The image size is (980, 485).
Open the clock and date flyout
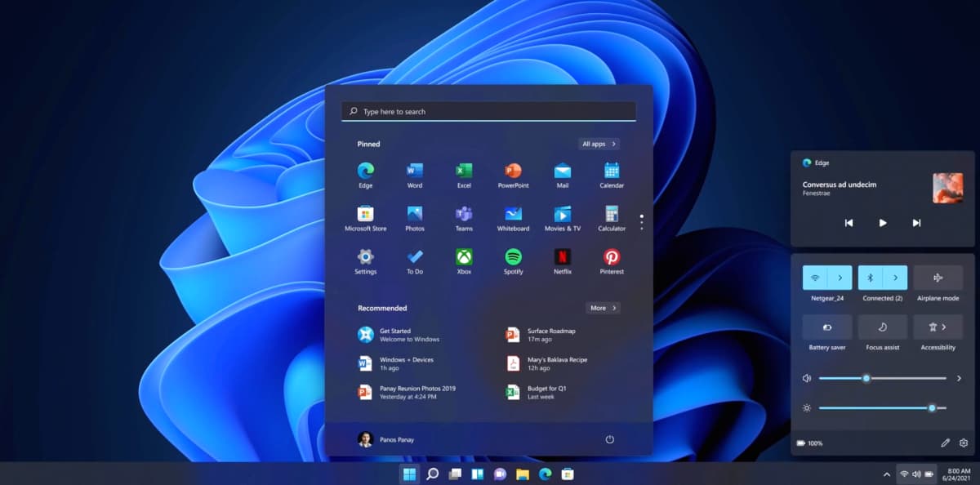pyautogui.click(x=958, y=474)
